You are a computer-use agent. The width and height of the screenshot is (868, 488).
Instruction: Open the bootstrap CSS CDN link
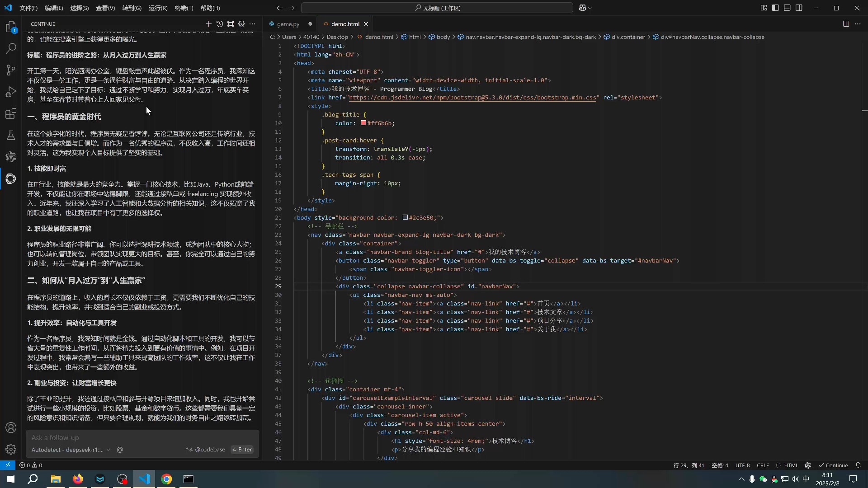coord(473,98)
